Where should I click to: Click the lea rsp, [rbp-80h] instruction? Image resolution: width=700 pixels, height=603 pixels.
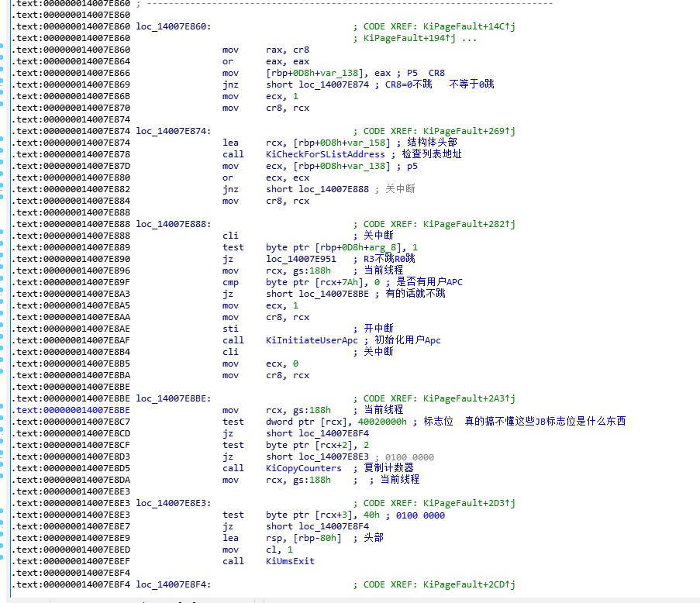coord(282,538)
